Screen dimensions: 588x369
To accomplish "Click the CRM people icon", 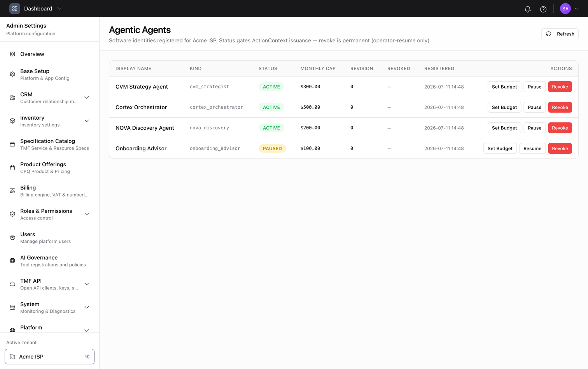I will [x=12, y=97].
